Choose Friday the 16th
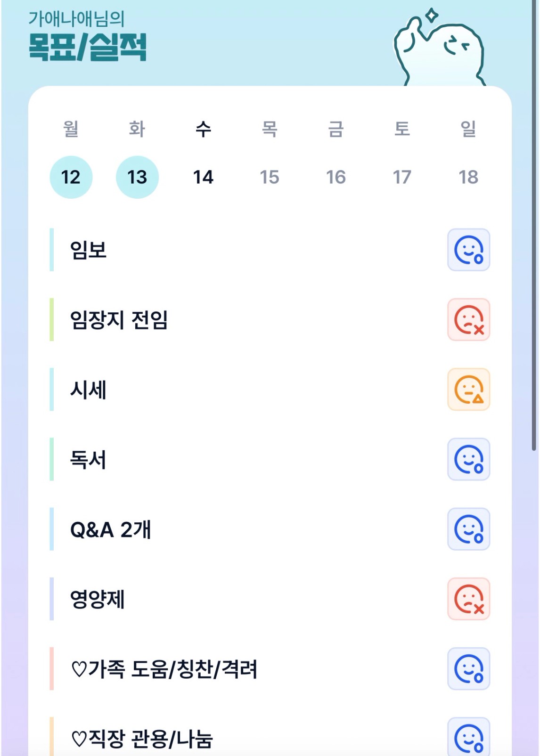Viewport: 540px width, 756px height. point(336,177)
